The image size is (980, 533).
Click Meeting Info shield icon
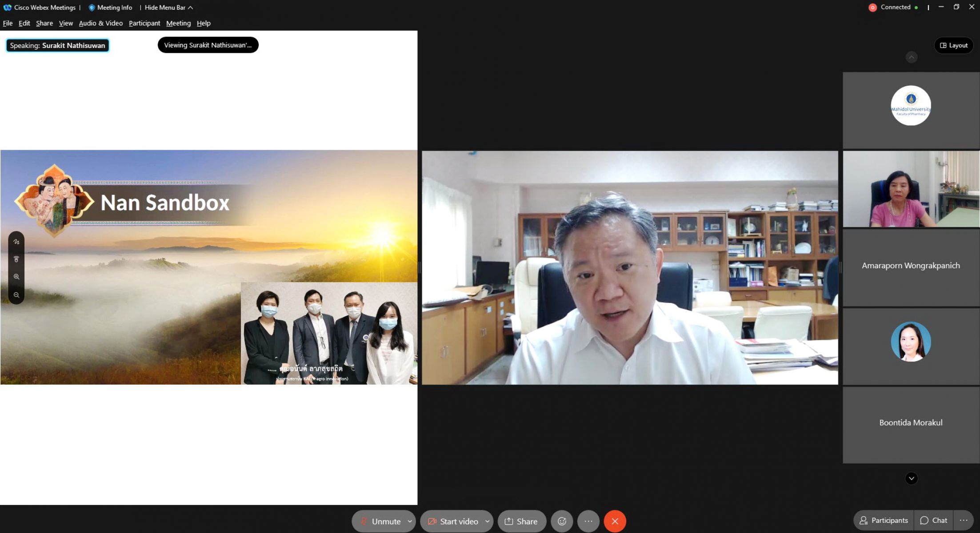coord(92,8)
